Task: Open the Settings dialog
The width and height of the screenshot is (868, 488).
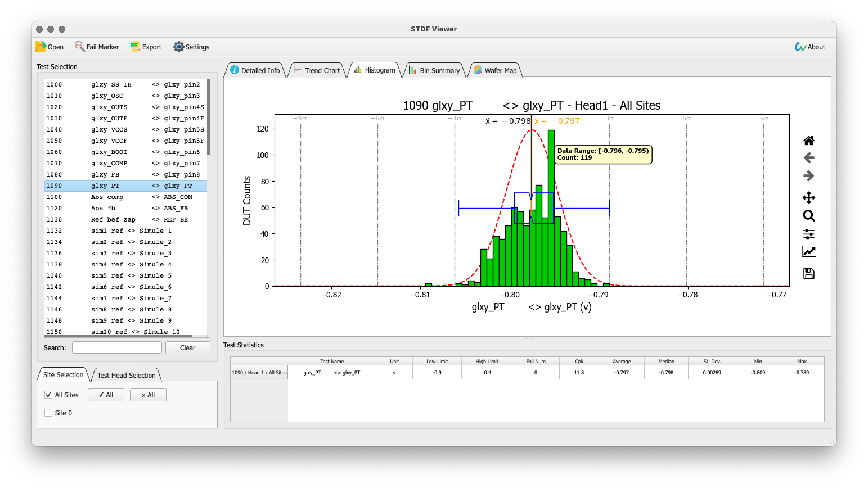Action: [x=191, y=47]
